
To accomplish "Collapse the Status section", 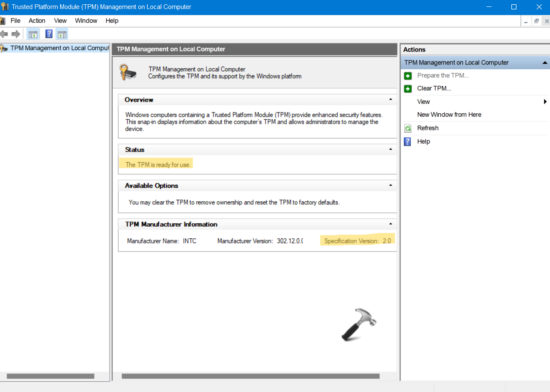I will 390,149.
